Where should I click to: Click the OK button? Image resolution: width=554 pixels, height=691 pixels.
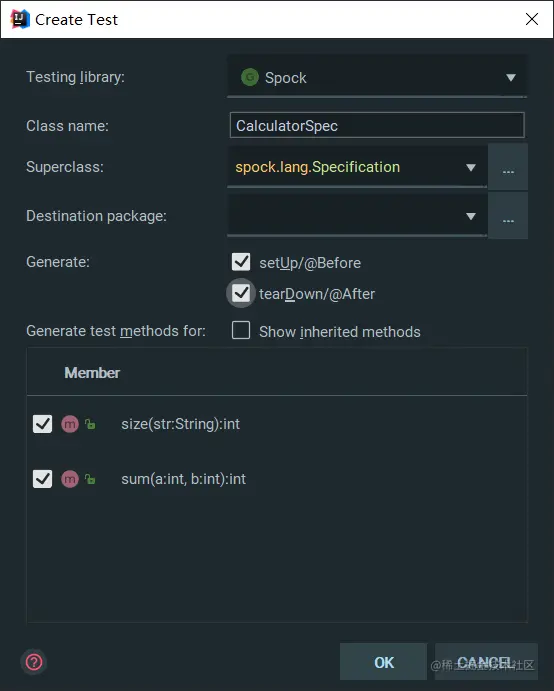coord(383,662)
